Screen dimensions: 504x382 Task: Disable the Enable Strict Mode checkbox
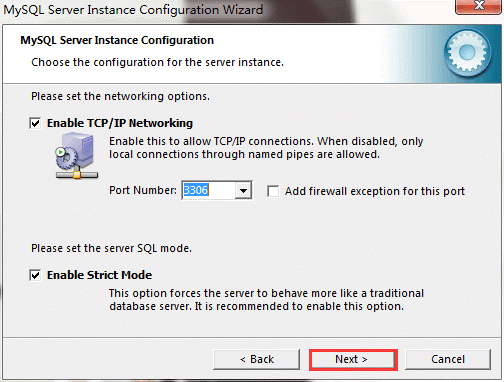[x=35, y=275]
